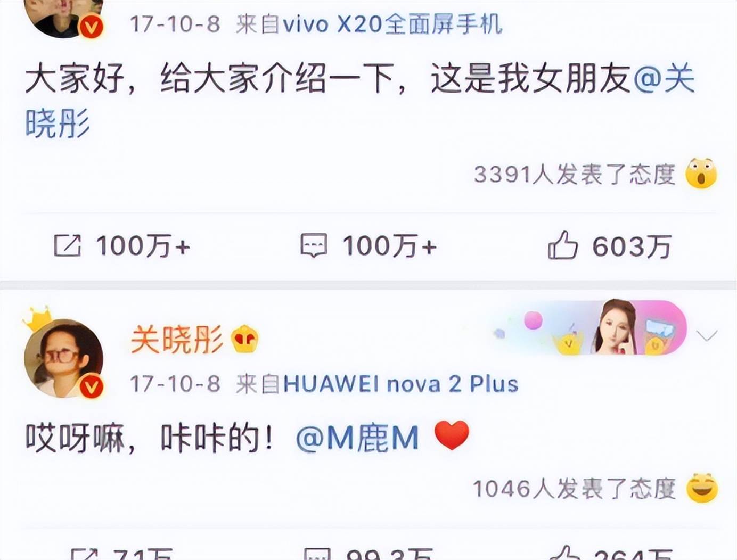737x560 pixels.
Task: Tap the surprised emoji attitude icon
Action: pos(701,174)
